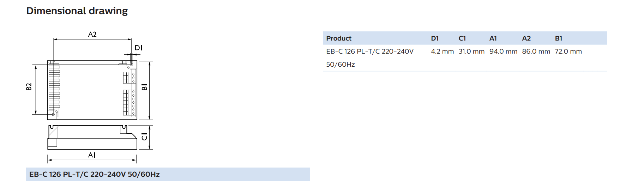Select the A1 column header in table
Viewport: 644px width, 188px height.
tap(493, 38)
